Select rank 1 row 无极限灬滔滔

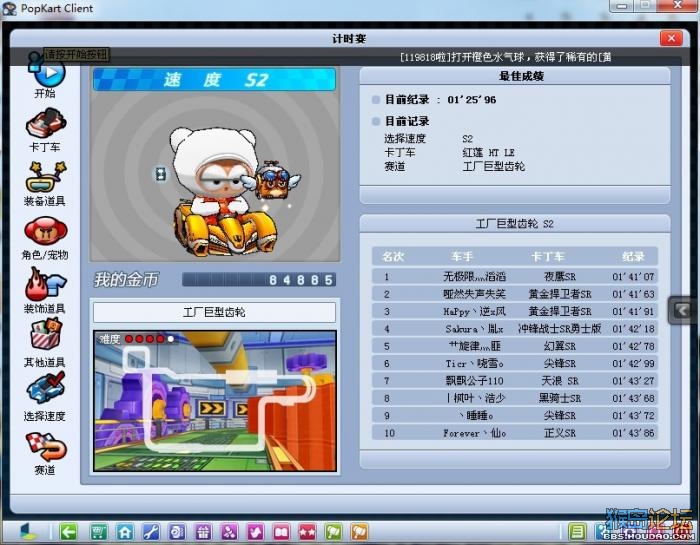(514, 276)
